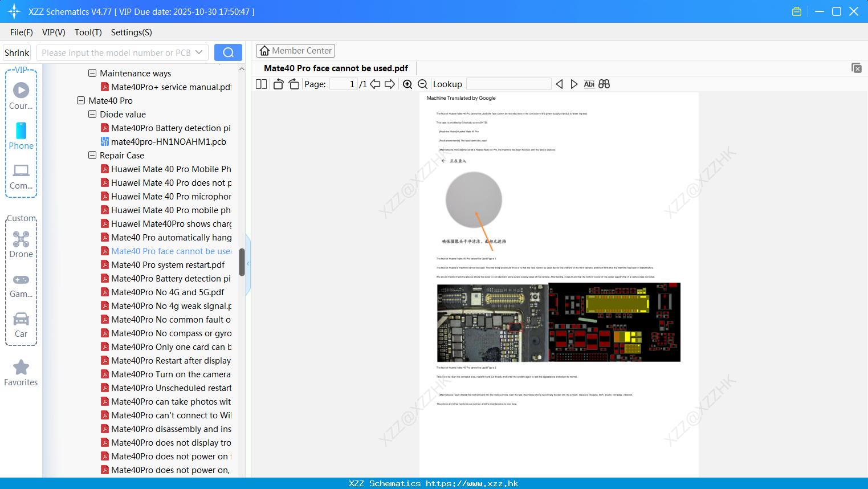Open Mate40Pro does not display tro file
This screenshot has width=868, height=489.
click(166, 442)
